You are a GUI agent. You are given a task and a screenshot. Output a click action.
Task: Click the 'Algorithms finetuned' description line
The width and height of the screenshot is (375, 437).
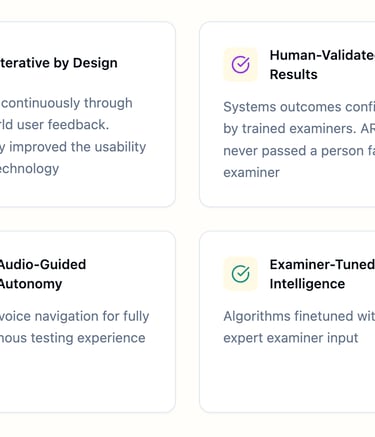pos(299,316)
